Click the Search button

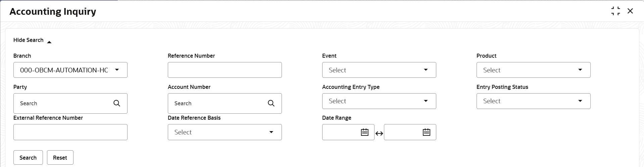click(x=28, y=158)
